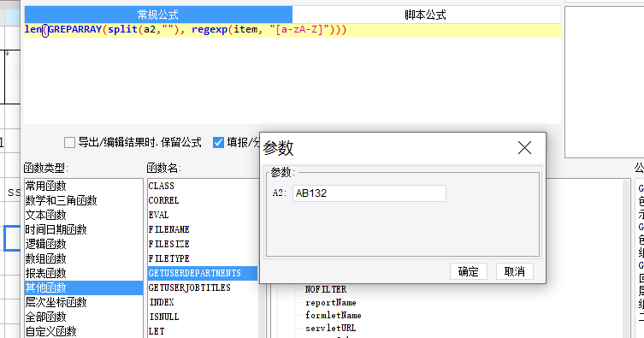Select 层次坐标函数 function type
Viewport: 644px width, 338px height.
[x=83, y=302]
